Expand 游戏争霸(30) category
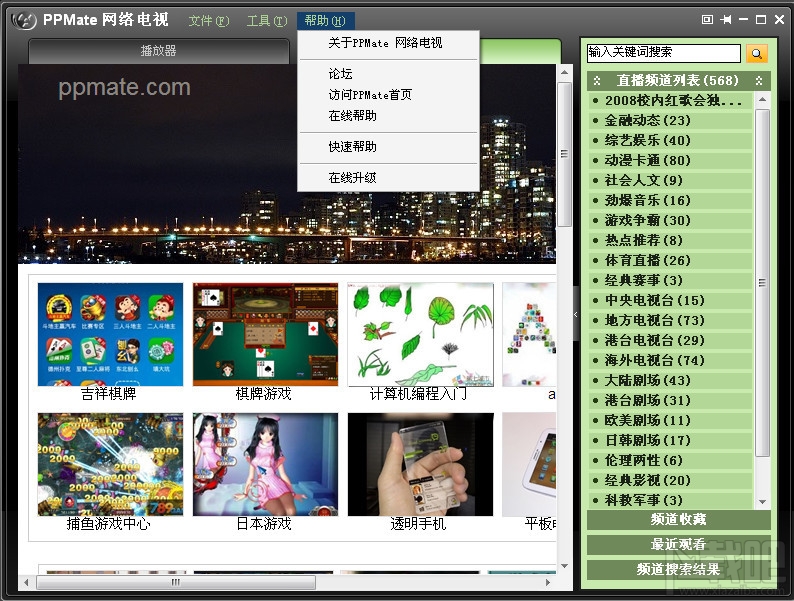Image resolution: width=794 pixels, height=601 pixels. (x=670, y=220)
